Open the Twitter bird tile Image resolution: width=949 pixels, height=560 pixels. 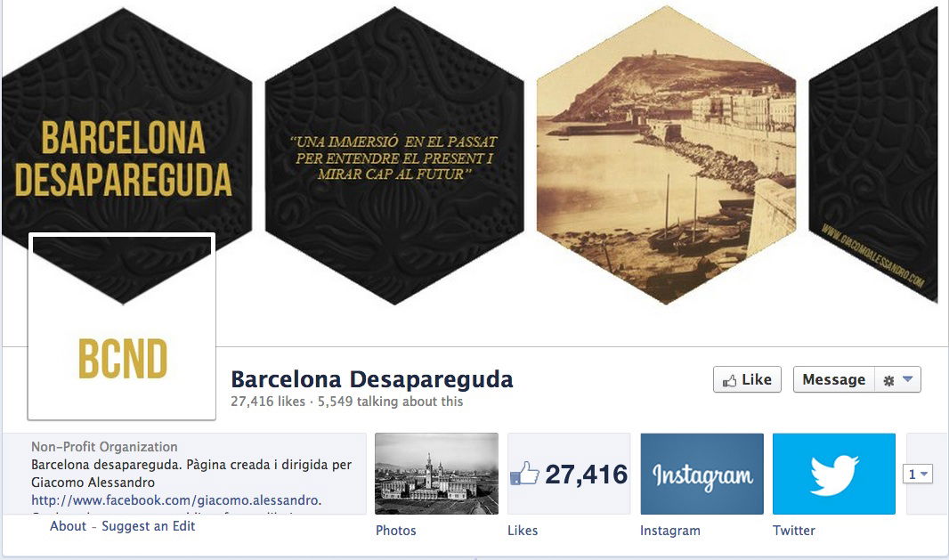click(834, 474)
